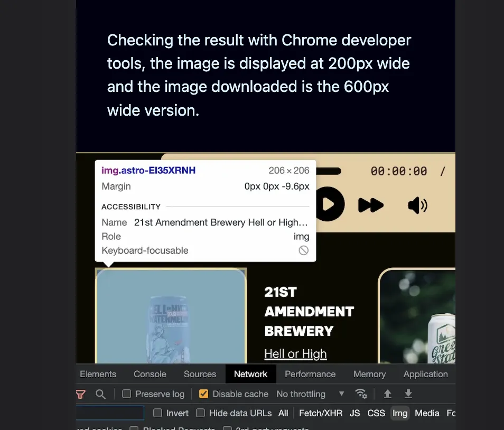This screenshot has height=430, width=504.
Task: Mute audio using the speaker icon
Action: pos(417,205)
